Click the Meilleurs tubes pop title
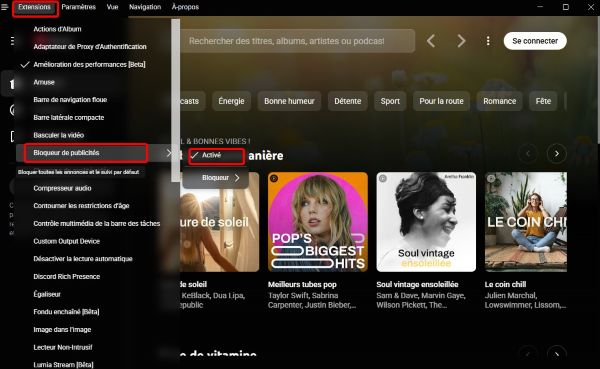 point(302,284)
